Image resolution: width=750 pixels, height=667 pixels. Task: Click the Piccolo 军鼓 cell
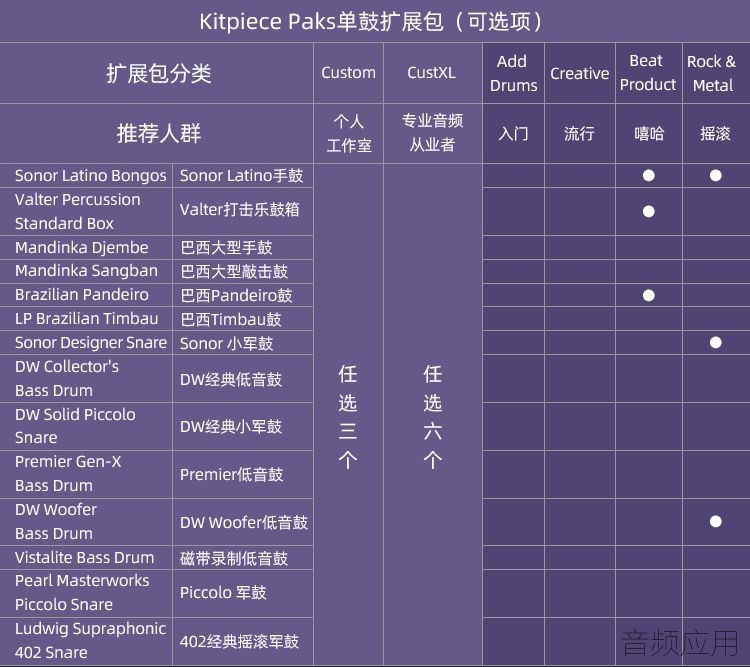point(242,593)
